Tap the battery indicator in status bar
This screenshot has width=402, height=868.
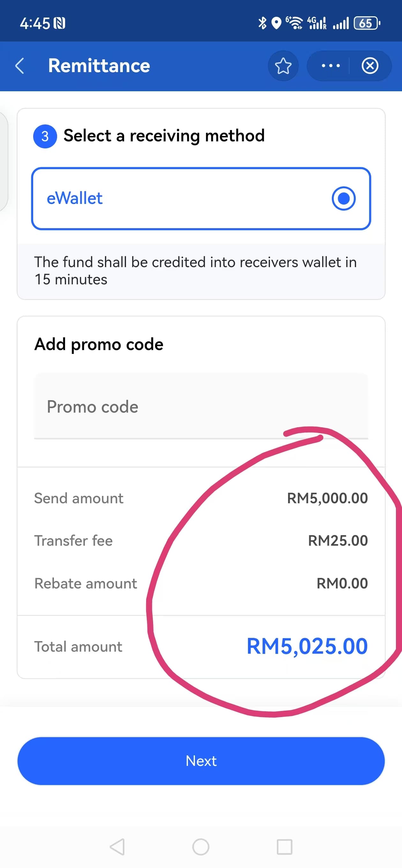367,23
